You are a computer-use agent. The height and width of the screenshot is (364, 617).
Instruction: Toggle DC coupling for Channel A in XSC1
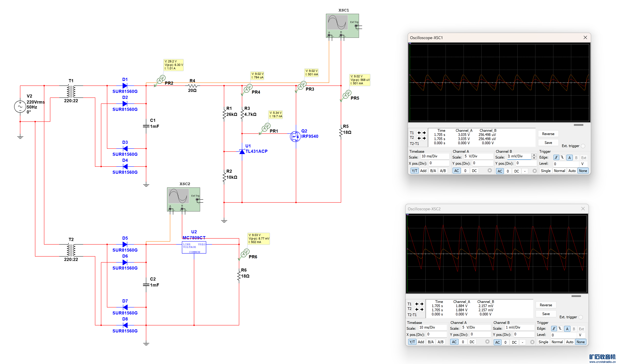click(474, 171)
